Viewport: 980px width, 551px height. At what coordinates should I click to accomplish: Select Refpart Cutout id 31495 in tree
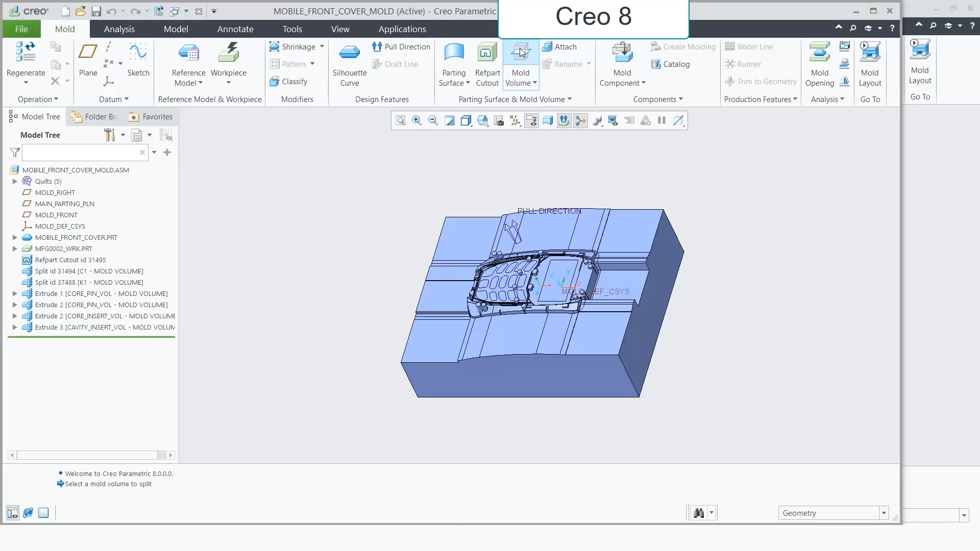click(70, 260)
